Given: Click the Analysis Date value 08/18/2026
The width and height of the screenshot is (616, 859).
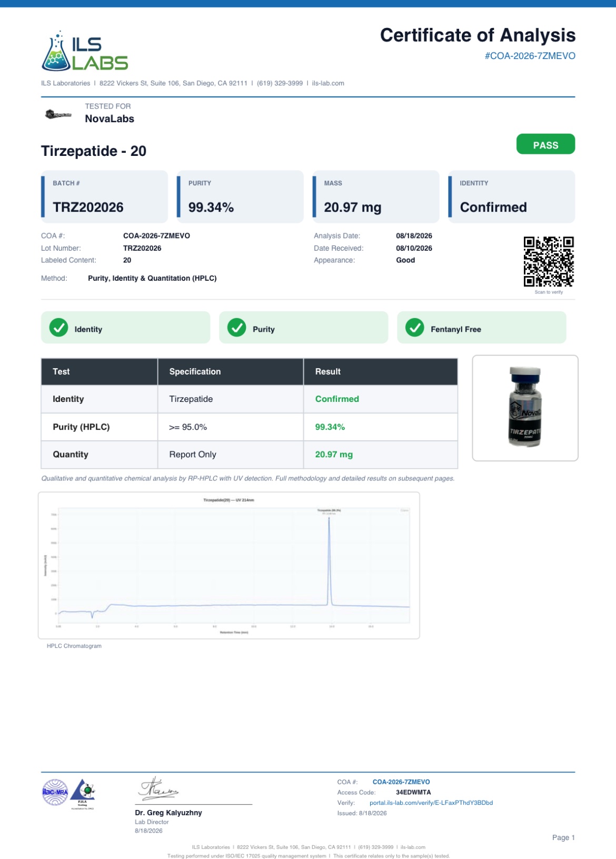Looking at the screenshot, I should [414, 236].
